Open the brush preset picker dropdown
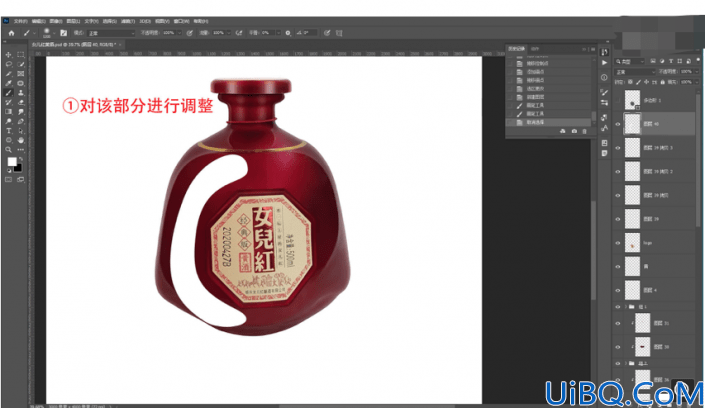This screenshot has width=705, height=408. click(x=54, y=33)
